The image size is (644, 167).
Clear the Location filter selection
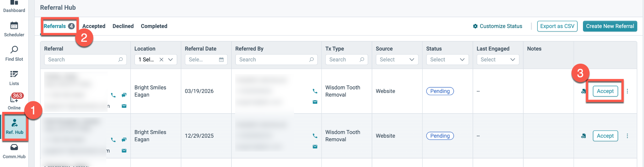[161, 60]
